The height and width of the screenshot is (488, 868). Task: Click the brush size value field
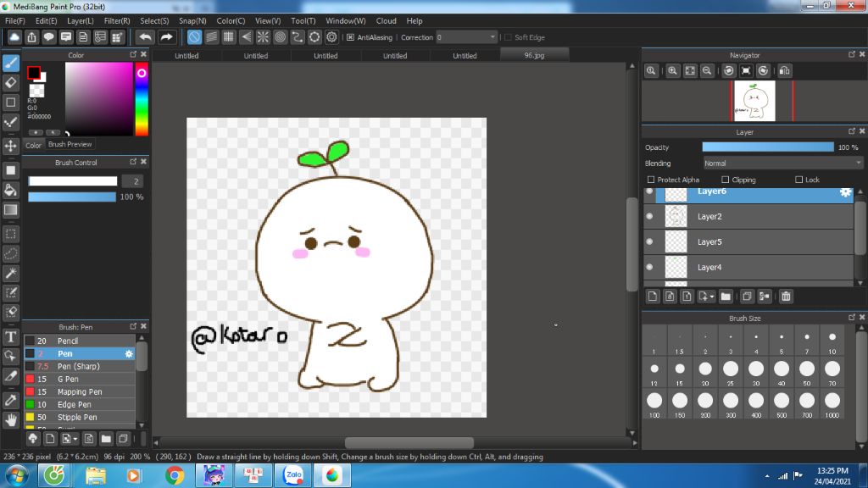pyautogui.click(x=133, y=181)
